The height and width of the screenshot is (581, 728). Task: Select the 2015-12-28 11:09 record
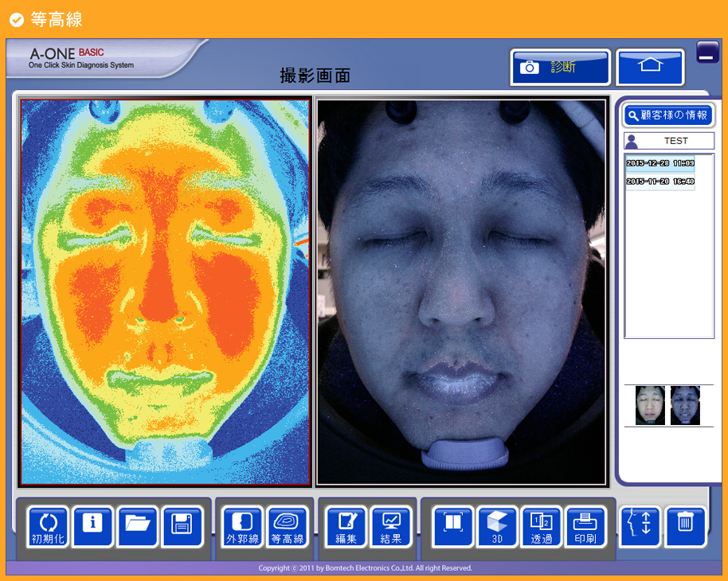click(x=660, y=163)
